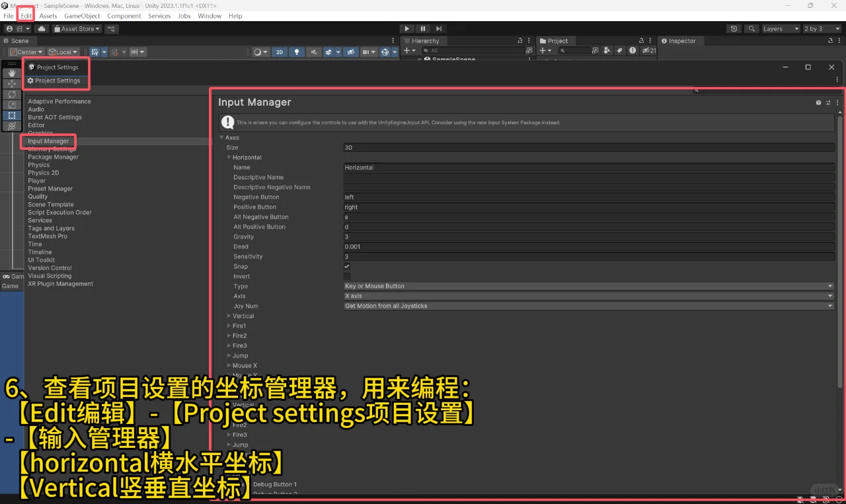Click the preset icon in the Input Manager header
Screen dimensions: 846x504
(x=827, y=102)
